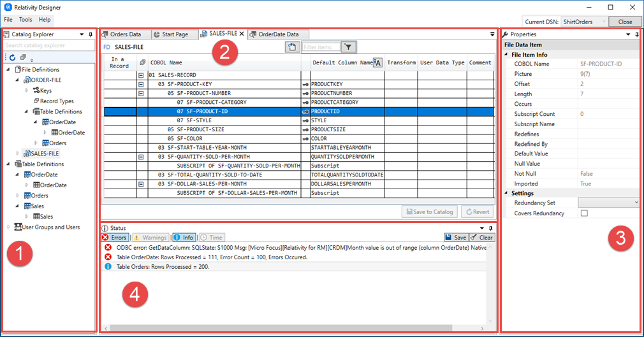644x337 pixels.
Task: Collapse the 01 SALES-RECORD row
Action: (x=141, y=75)
